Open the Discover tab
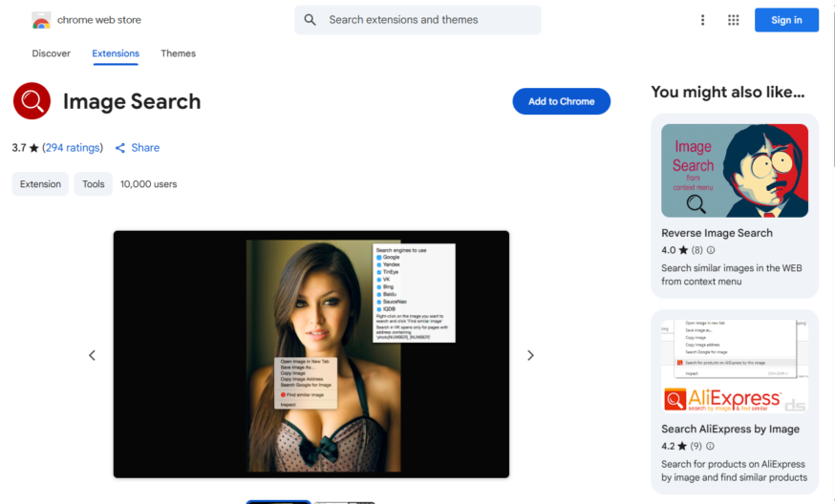835x504 pixels. [x=52, y=53]
